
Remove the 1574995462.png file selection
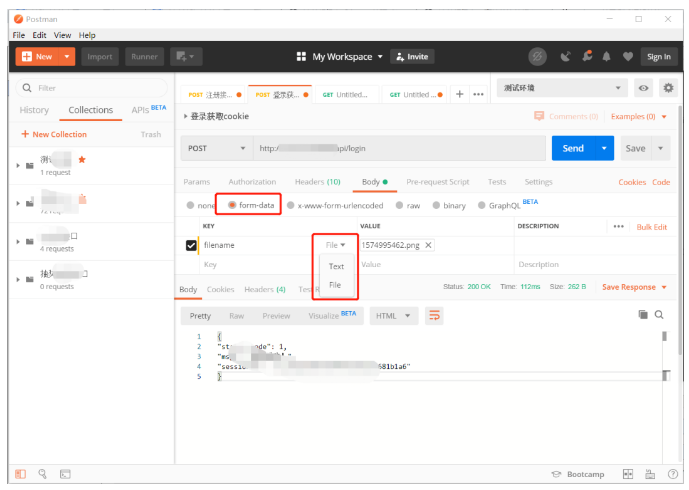tap(428, 245)
